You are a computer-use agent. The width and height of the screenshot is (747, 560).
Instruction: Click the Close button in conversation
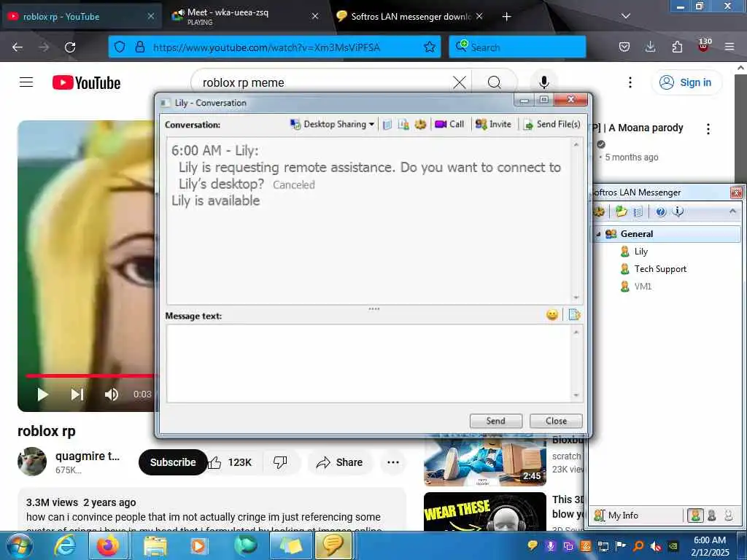[556, 421]
